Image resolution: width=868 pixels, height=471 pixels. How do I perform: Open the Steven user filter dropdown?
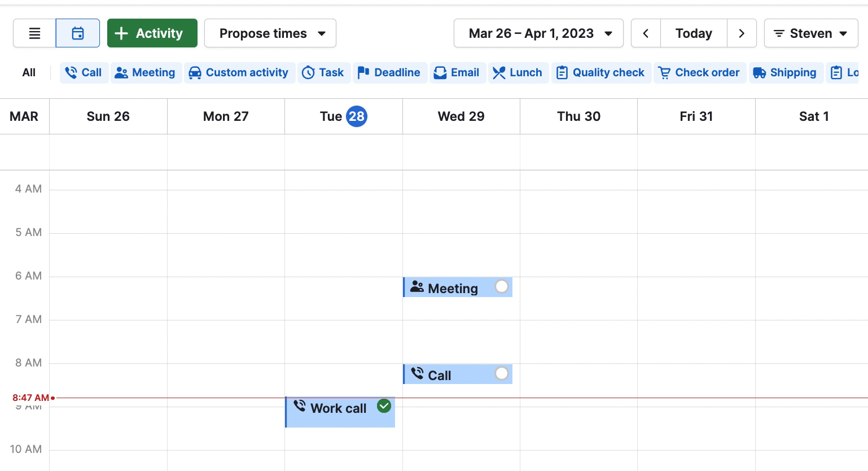(x=811, y=33)
